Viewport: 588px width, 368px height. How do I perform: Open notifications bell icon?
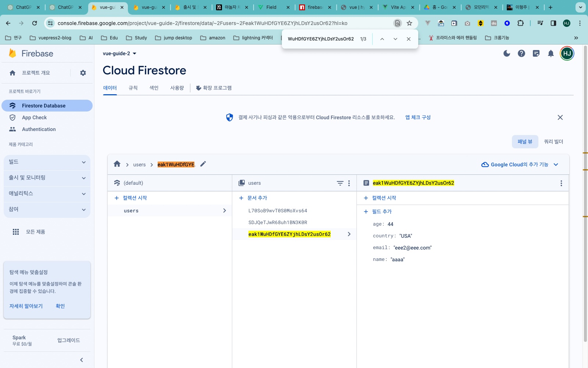click(551, 53)
